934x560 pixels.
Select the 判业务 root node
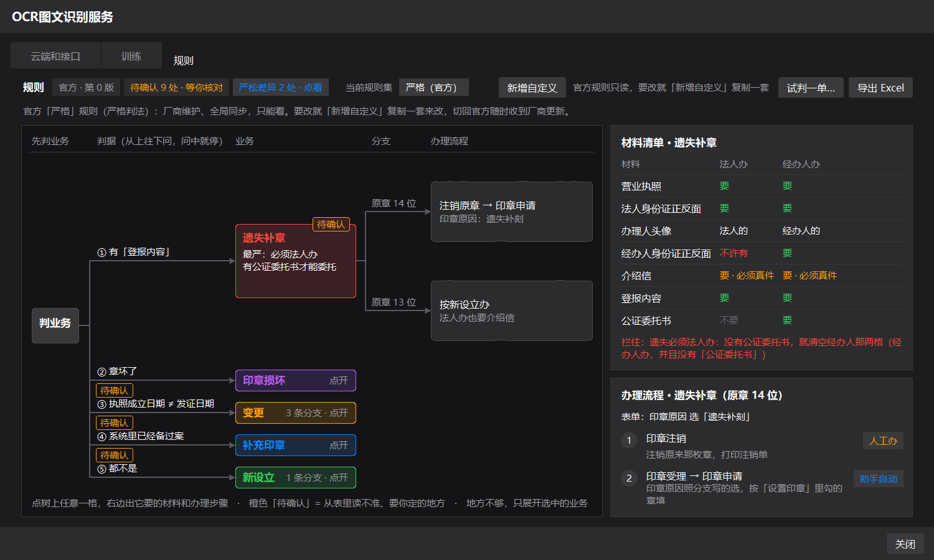(55, 325)
